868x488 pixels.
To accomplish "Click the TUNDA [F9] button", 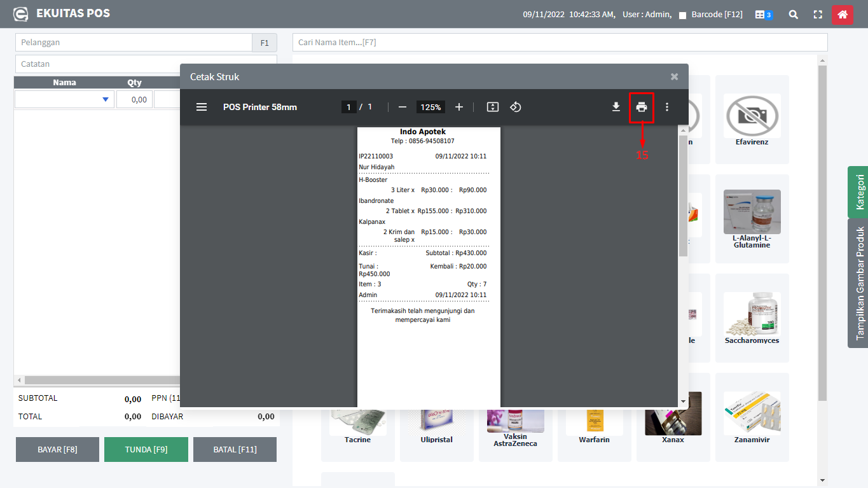I will pyautogui.click(x=146, y=449).
